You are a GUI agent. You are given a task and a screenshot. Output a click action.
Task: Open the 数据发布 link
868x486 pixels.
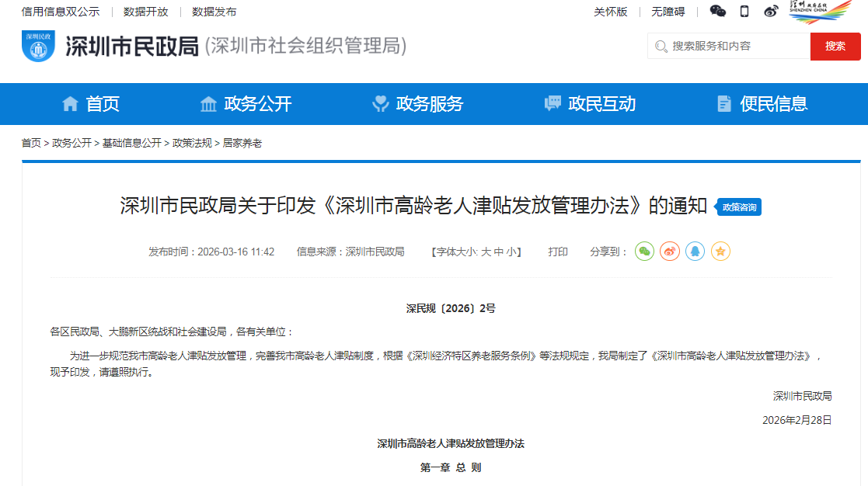point(214,12)
